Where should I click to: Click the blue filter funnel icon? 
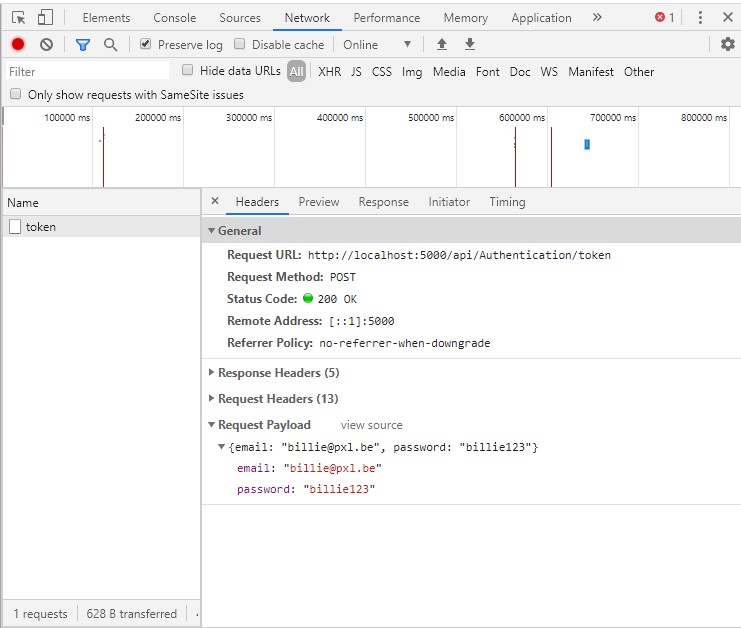[x=83, y=45]
